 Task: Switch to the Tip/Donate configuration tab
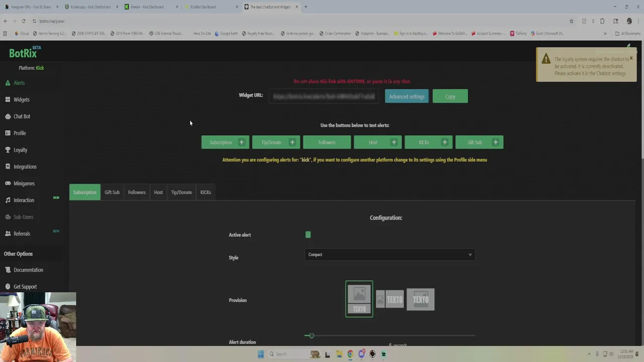(x=182, y=192)
